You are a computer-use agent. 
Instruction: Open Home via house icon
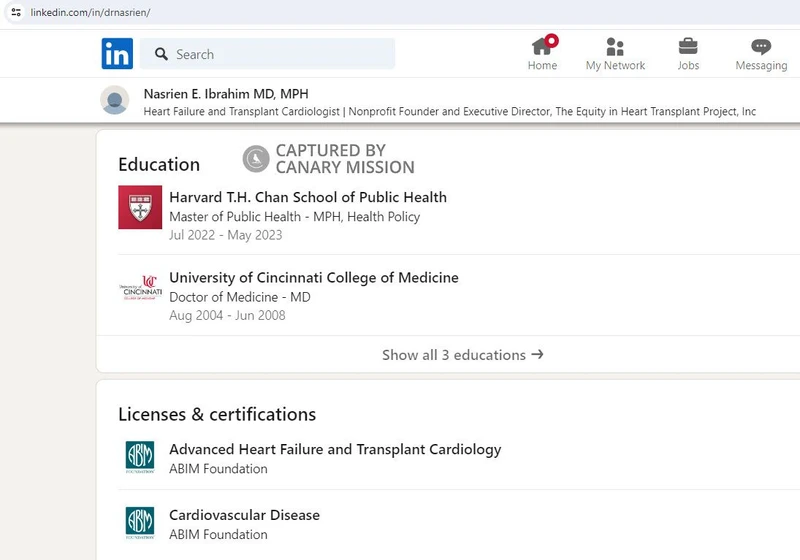click(x=541, y=46)
